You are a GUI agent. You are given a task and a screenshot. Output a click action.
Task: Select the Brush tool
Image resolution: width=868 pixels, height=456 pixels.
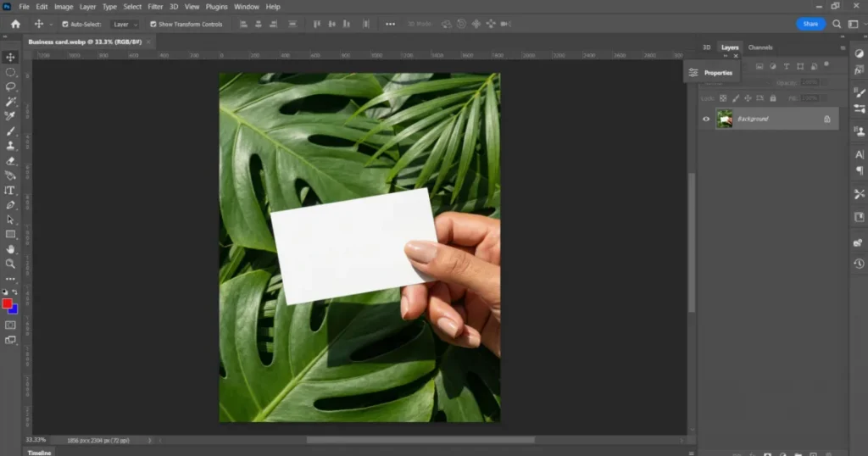click(x=10, y=131)
